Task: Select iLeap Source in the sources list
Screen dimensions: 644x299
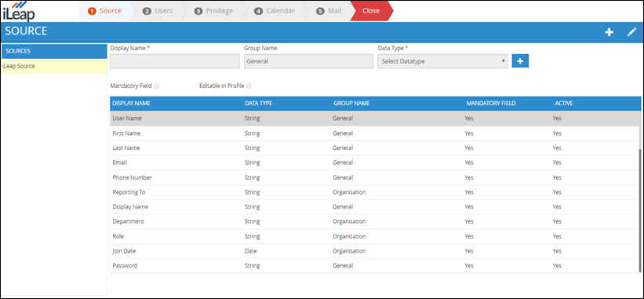Action: click(54, 66)
